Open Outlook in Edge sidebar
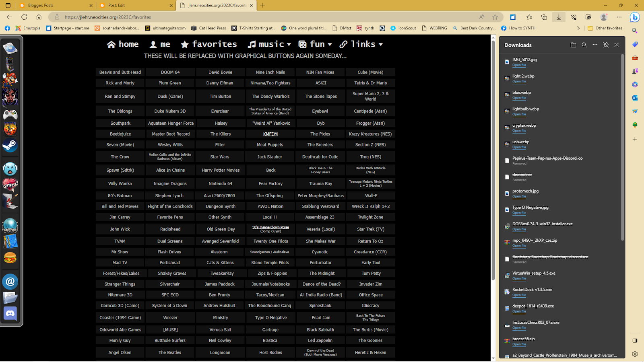The image size is (644, 362). point(635,98)
